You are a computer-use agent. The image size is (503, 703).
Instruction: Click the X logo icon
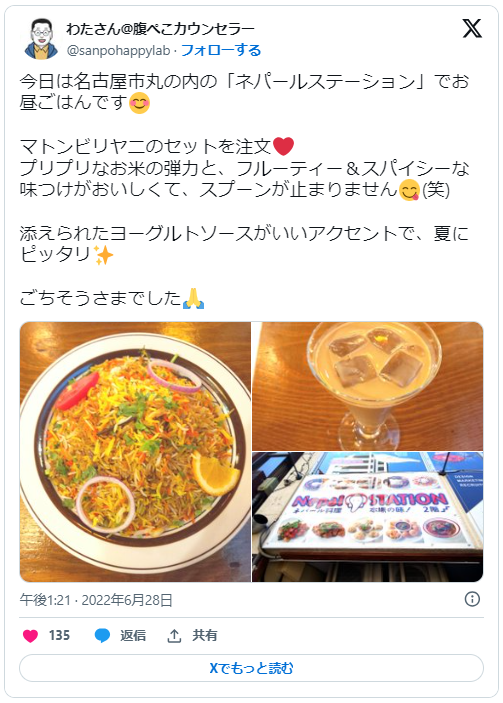pos(472,29)
